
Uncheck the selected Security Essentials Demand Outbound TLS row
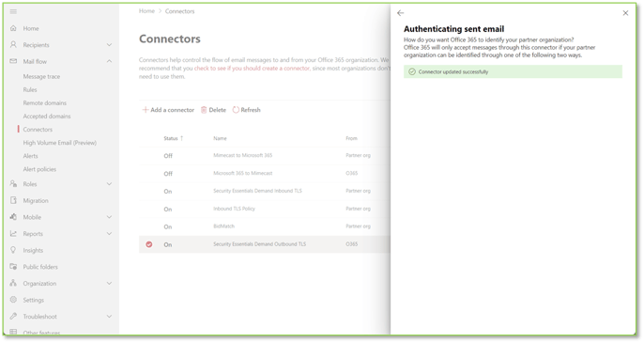click(x=149, y=244)
